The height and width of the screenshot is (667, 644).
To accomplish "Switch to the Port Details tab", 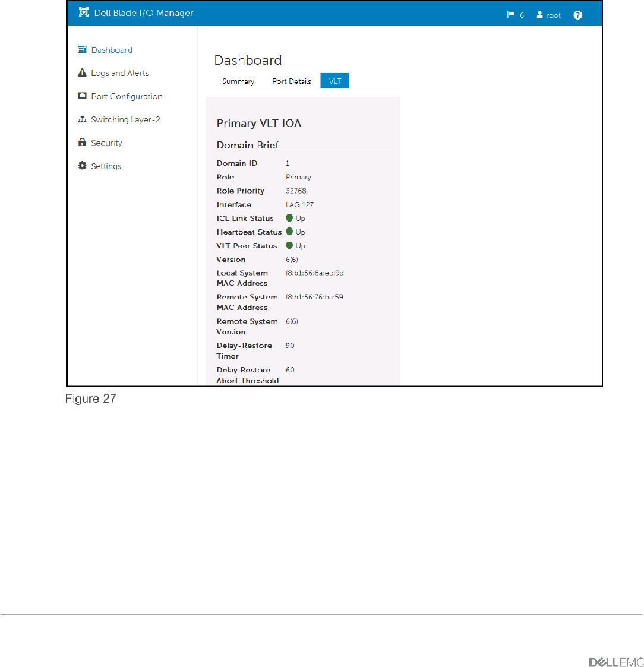I will tap(291, 81).
